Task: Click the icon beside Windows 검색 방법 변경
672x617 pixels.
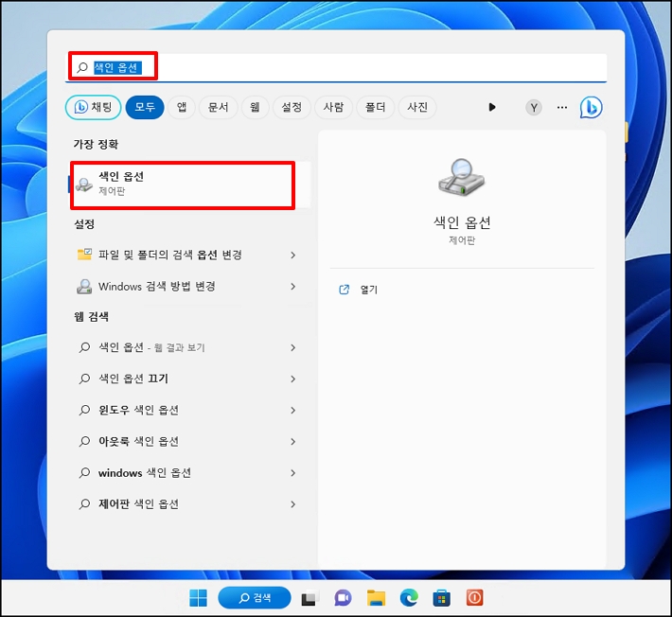Action: [x=84, y=286]
